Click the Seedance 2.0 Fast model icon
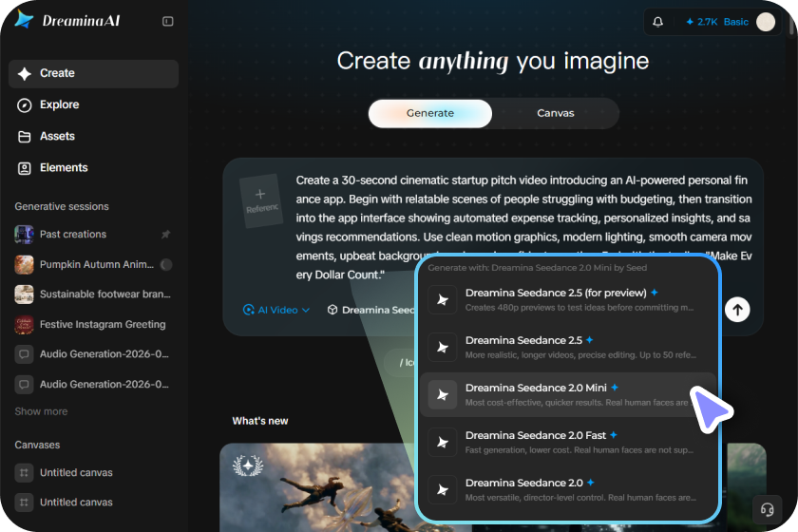Image resolution: width=798 pixels, height=532 pixels. point(443,443)
